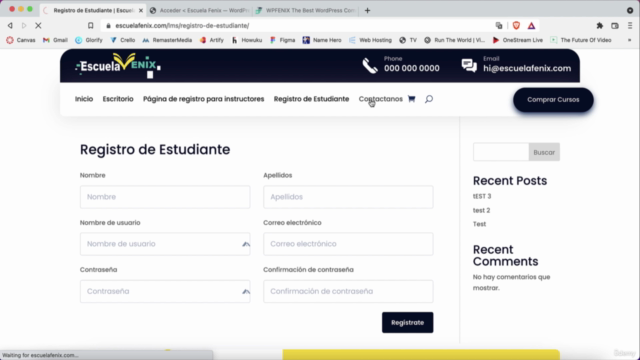640x360 pixels.
Task: Open The Future Of Video bookmark
Action: 581,40
